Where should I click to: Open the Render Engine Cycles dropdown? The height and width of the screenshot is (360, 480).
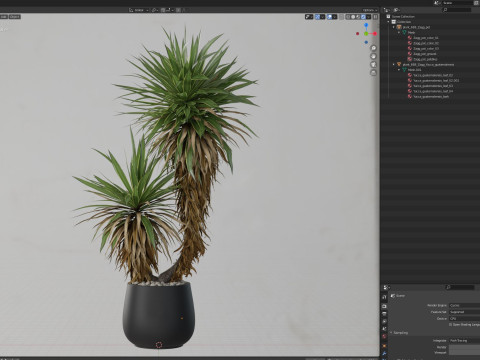pyautogui.click(x=464, y=305)
